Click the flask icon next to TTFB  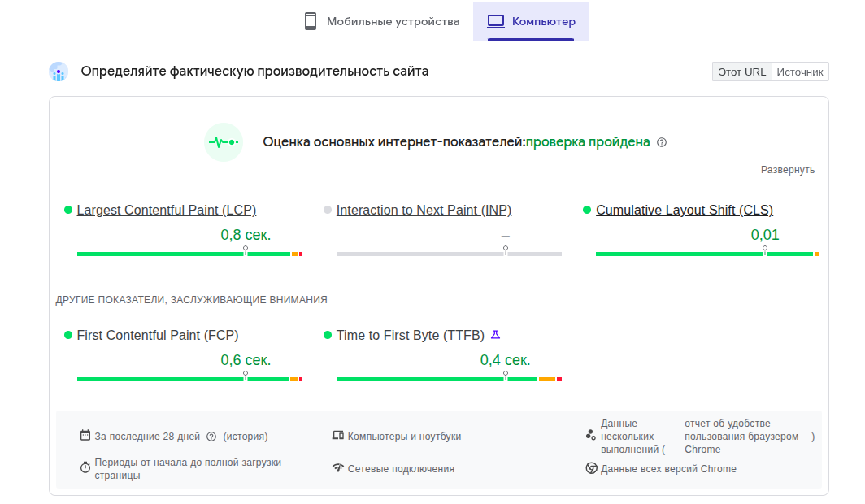coord(495,335)
